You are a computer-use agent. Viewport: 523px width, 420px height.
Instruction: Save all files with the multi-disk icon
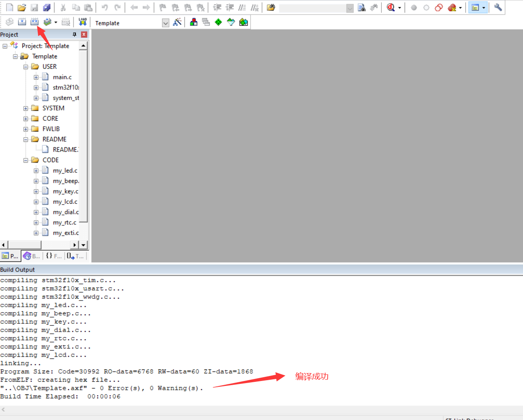pyautogui.click(x=47, y=7)
